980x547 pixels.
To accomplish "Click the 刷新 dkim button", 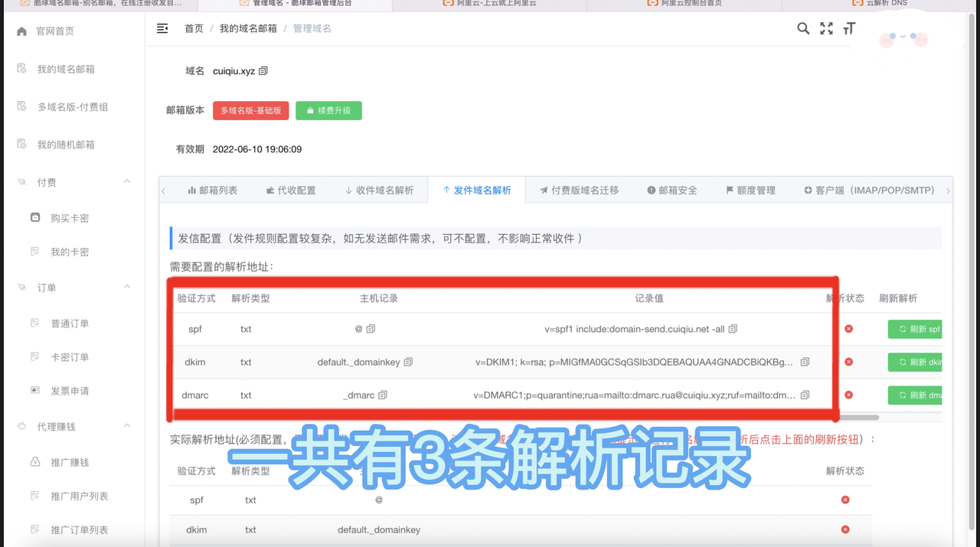I will tap(915, 362).
